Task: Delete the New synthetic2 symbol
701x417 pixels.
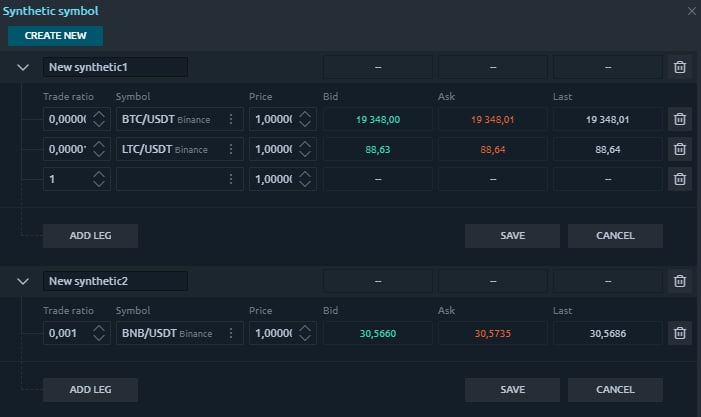Action: coord(680,281)
